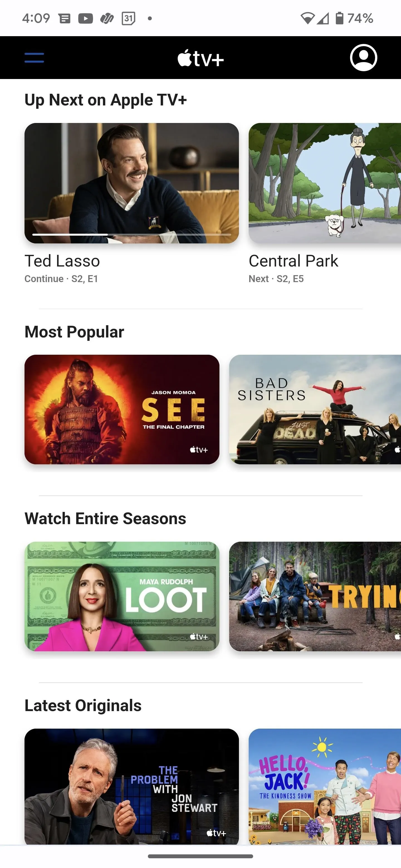Viewport: 401px width, 868px height.
Task: Tap the Apple TV+ logo in header
Action: [x=201, y=58]
